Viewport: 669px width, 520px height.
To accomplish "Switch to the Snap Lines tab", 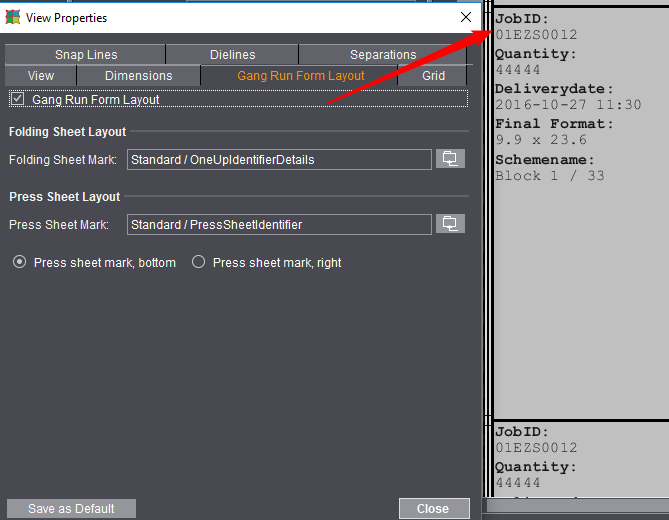I will 86,55.
